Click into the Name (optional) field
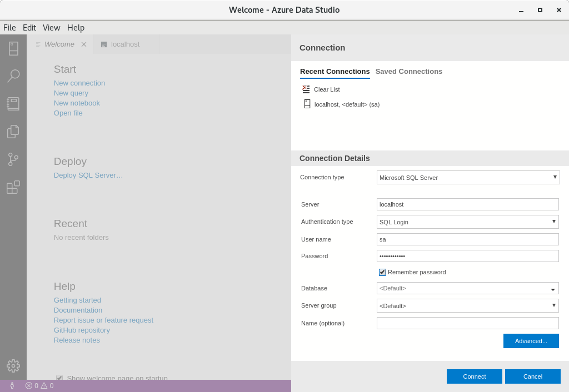The height and width of the screenshot is (392, 569). [x=468, y=323]
